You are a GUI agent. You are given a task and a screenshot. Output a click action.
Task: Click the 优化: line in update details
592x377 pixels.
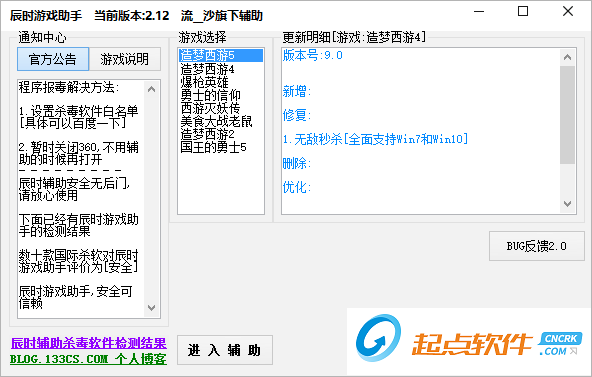pos(297,187)
